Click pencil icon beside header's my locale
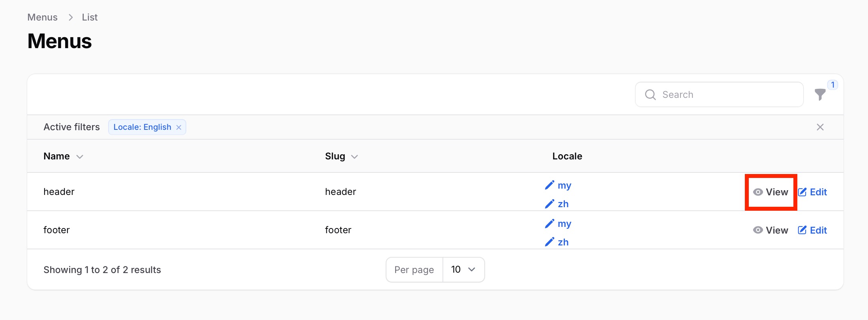Image resolution: width=868 pixels, height=320 pixels. (x=549, y=185)
